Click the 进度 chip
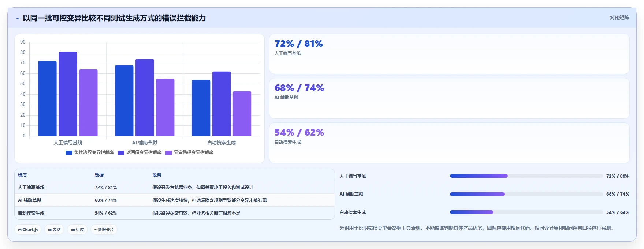Screen dimensions: 644x249 tap(77, 230)
